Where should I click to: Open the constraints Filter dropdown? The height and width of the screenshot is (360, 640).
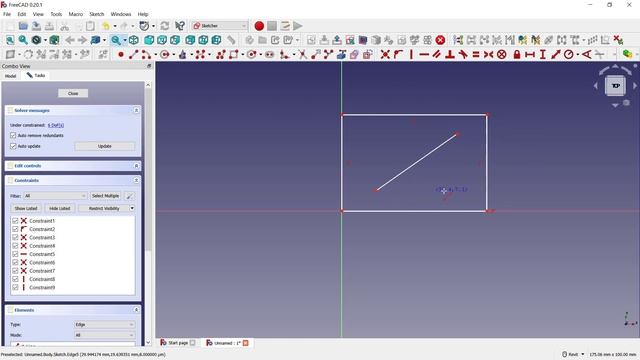[x=55, y=196]
